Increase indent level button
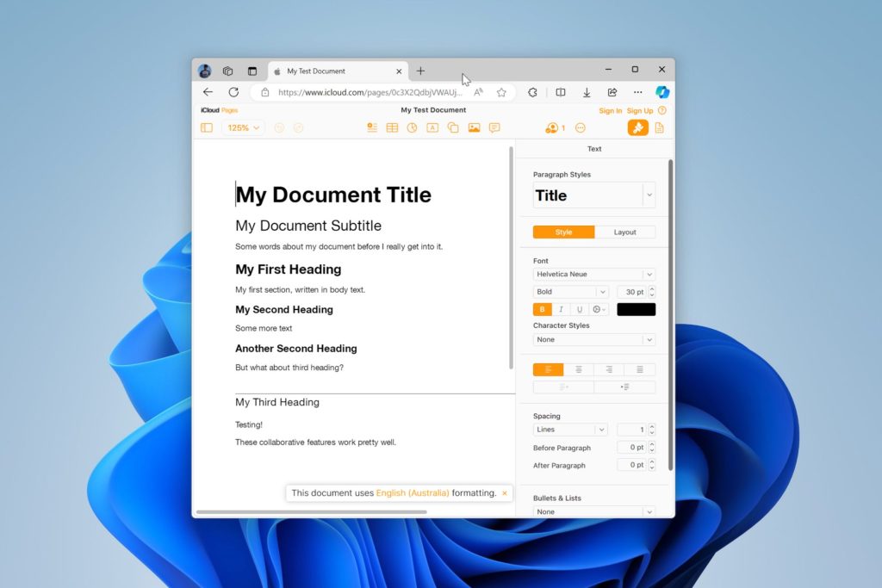The width and height of the screenshot is (882, 588). tap(625, 387)
